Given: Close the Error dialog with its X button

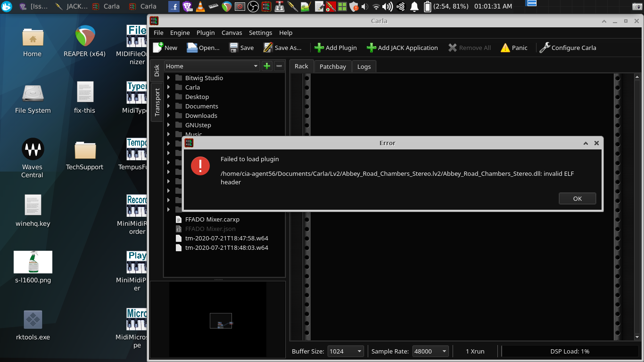Looking at the screenshot, I should [596, 143].
